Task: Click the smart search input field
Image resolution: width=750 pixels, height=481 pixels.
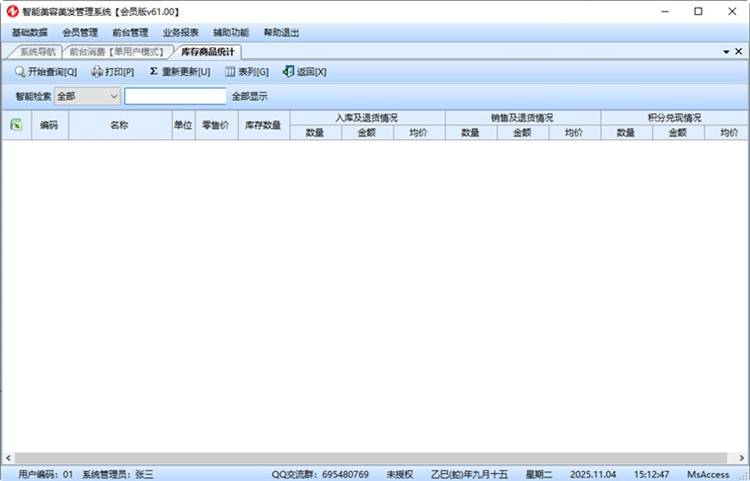Action: point(175,96)
